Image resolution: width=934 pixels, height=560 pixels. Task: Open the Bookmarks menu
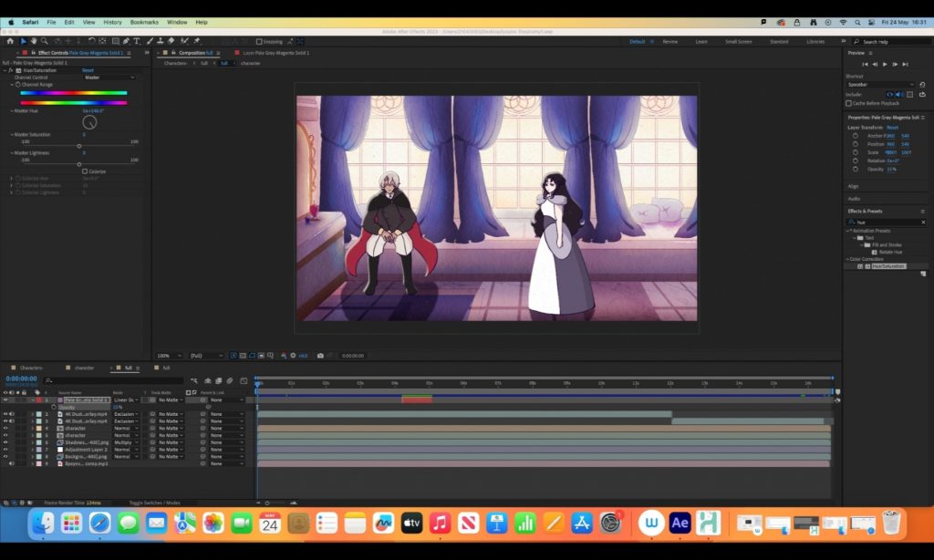tap(144, 22)
